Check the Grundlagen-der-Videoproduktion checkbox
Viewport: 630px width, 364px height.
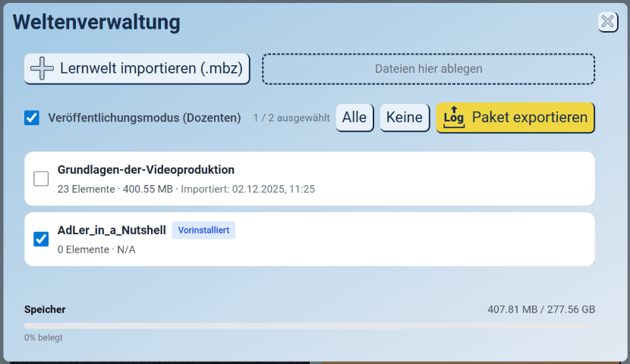click(x=41, y=179)
